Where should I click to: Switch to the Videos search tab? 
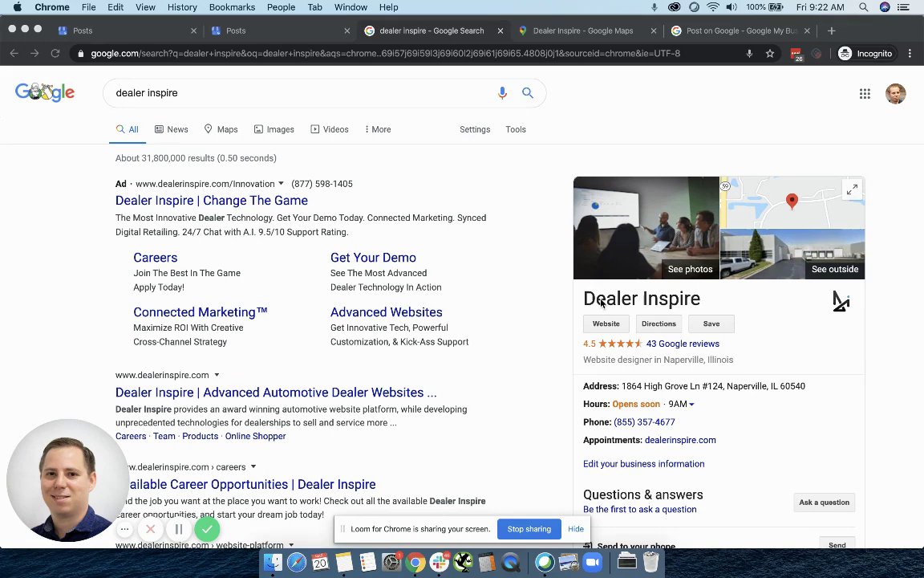click(330, 129)
